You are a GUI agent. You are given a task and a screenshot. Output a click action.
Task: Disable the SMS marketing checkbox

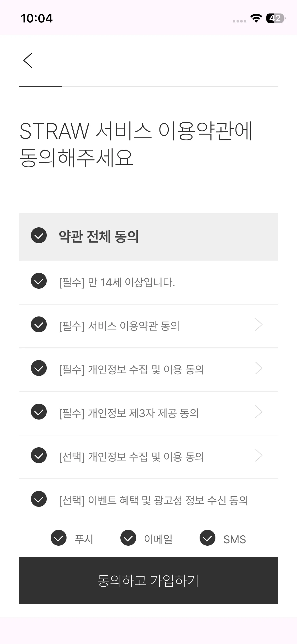pos(208,538)
